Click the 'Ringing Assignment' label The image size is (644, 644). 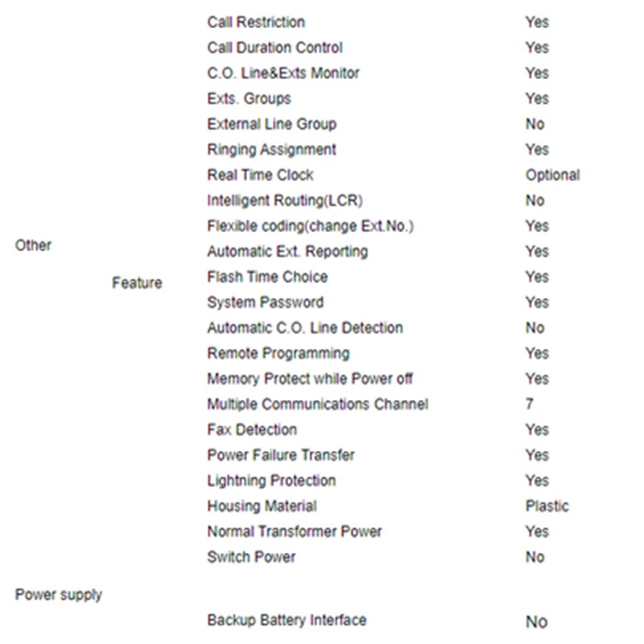point(271,150)
